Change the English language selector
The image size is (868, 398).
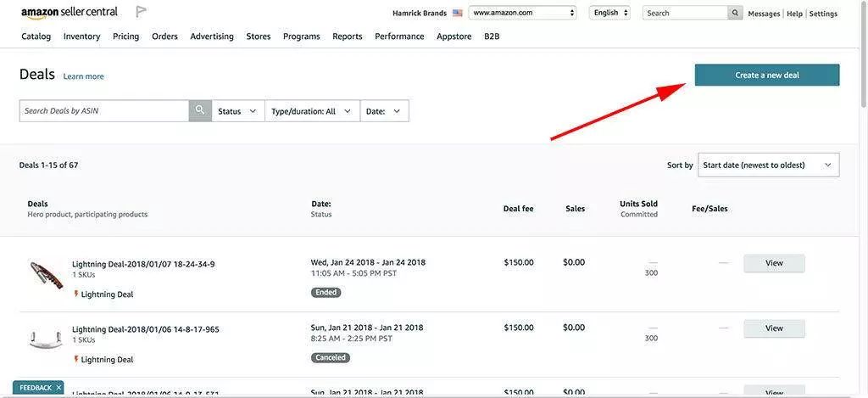click(609, 13)
